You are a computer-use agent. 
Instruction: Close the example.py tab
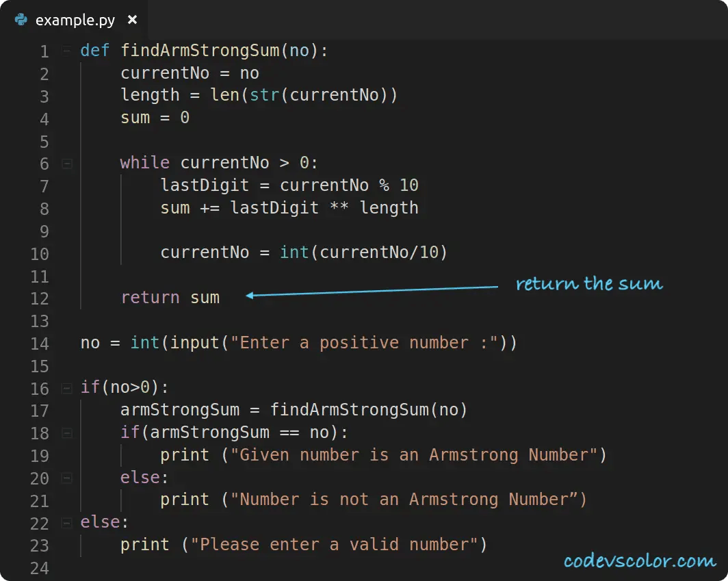[x=132, y=20]
